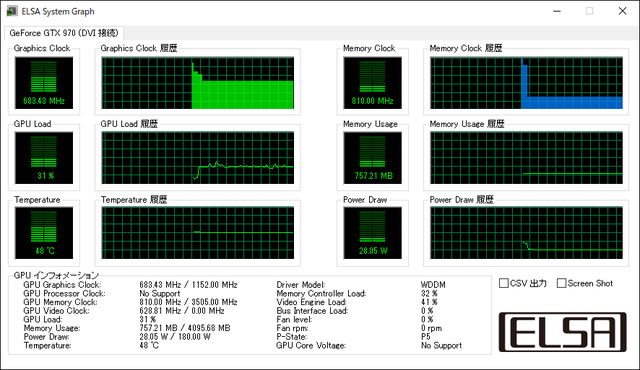Select the GeForce GTX 970 tab
The height and width of the screenshot is (370, 640).
64,33
